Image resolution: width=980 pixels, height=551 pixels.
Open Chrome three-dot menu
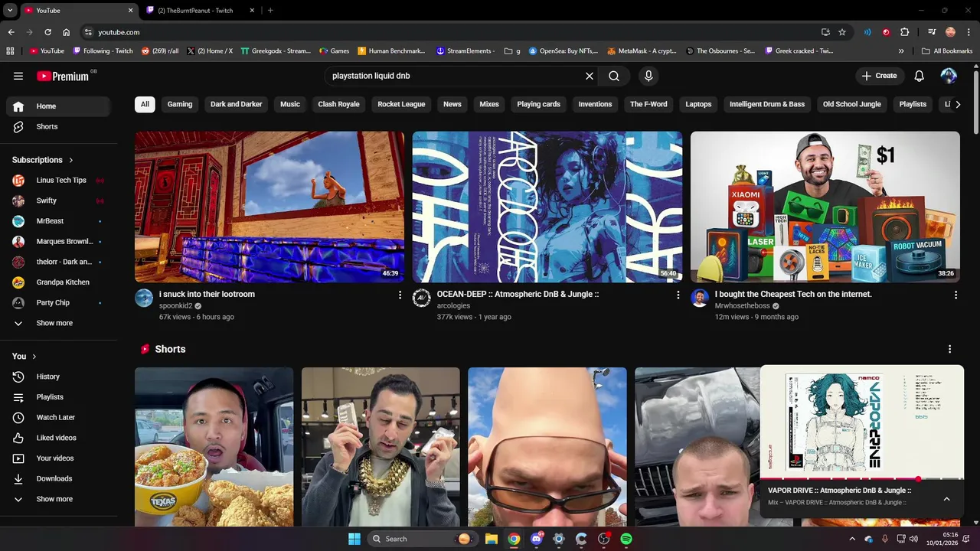coord(969,32)
